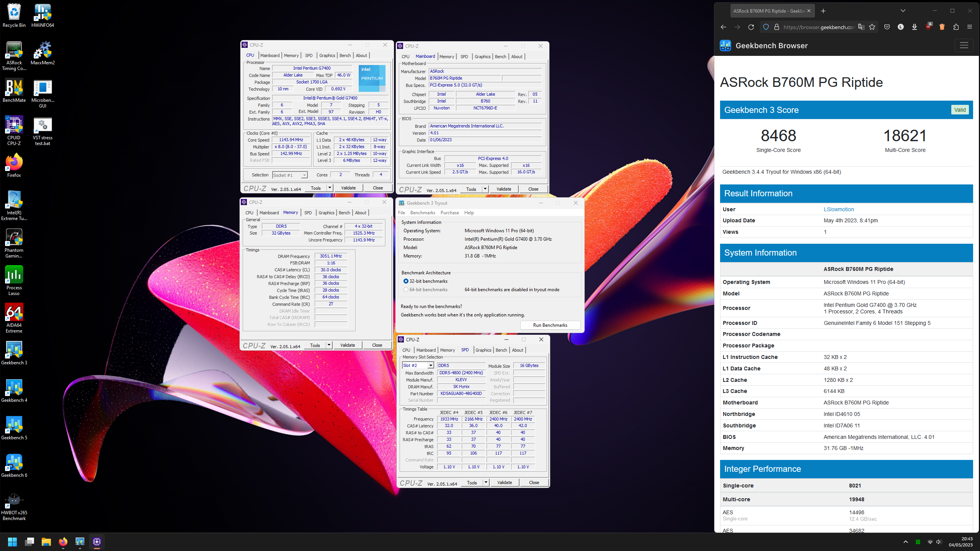Open Tools dropdown arrow in CPU-Z Memory window
The image size is (980, 551).
click(x=329, y=345)
